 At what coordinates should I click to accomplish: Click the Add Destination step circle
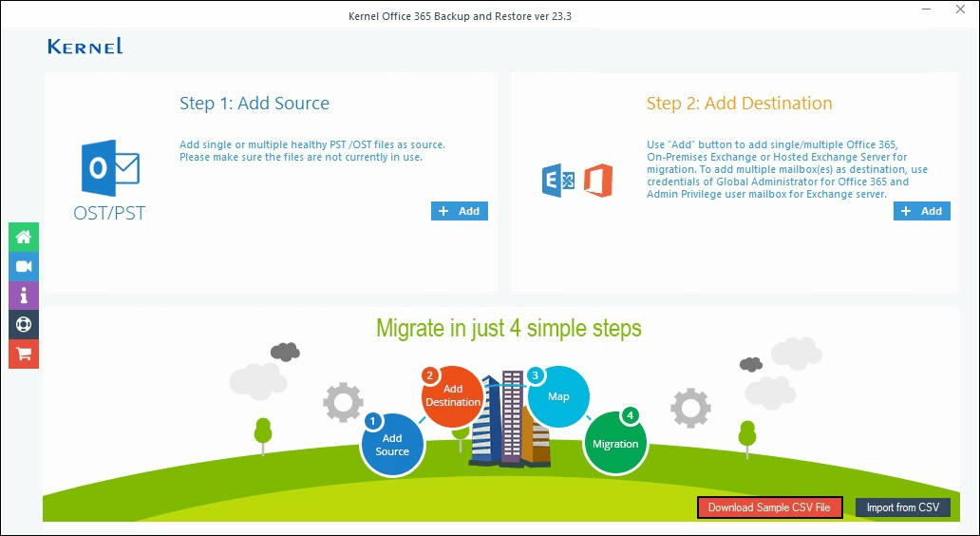pyautogui.click(x=453, y=396)
